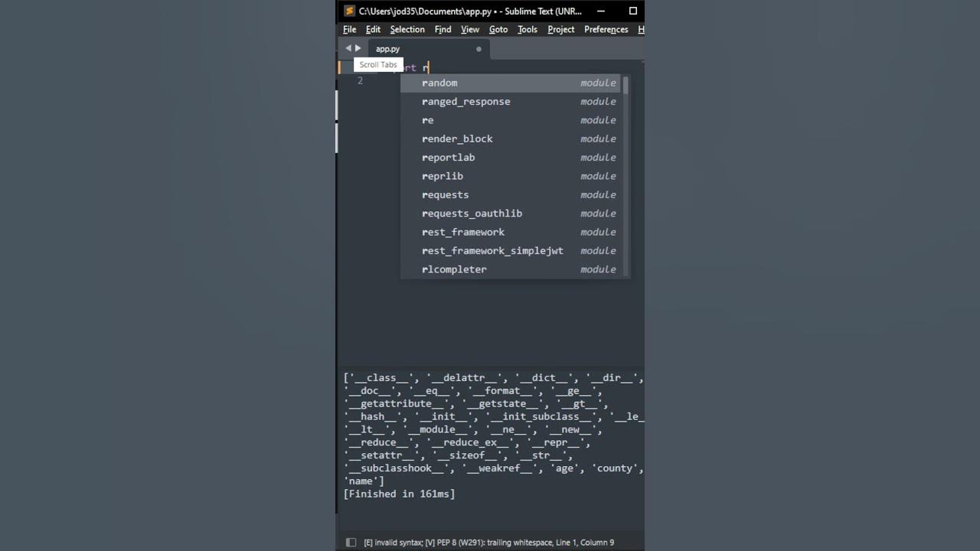Screen dimensions: 980x551
Task: Minimize the Sublime Text window
Action: pyautogui.click(x=601, y=11)
